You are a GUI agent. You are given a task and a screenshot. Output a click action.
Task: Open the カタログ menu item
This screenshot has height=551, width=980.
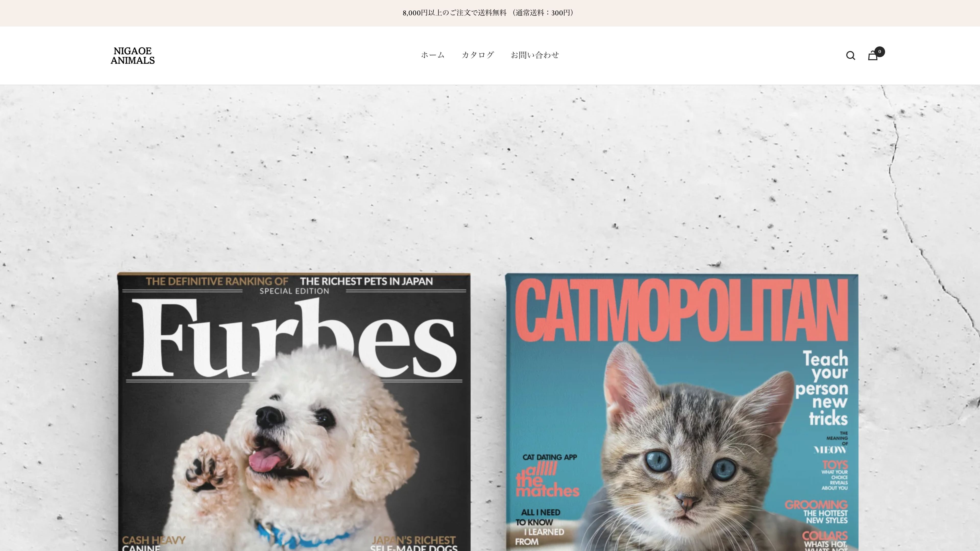click(x=478, y=55)
